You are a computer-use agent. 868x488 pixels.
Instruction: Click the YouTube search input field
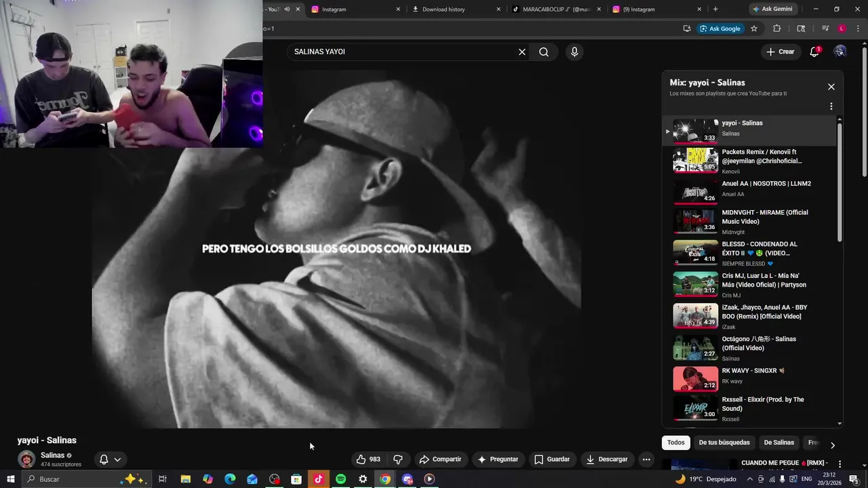point(403,52)
